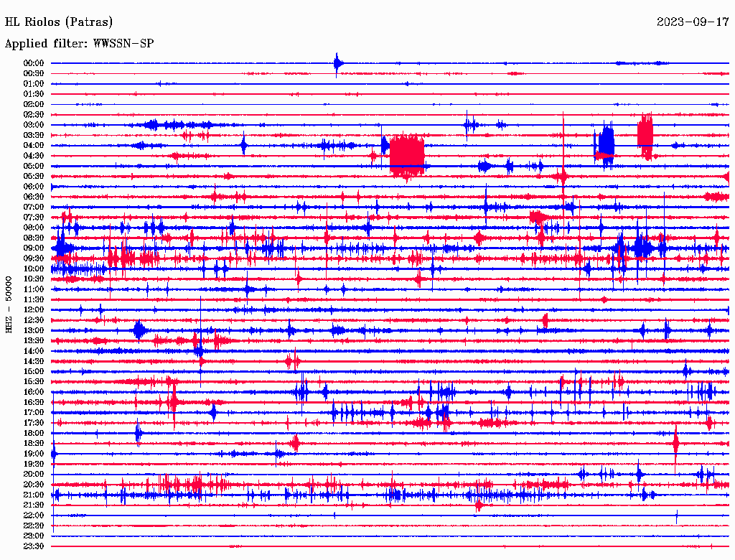The height and width of the screenshot is (560, 735).
Task: Click the 'Applied filter: WWSSN-SP' text
Action: [x=79, y=44]
